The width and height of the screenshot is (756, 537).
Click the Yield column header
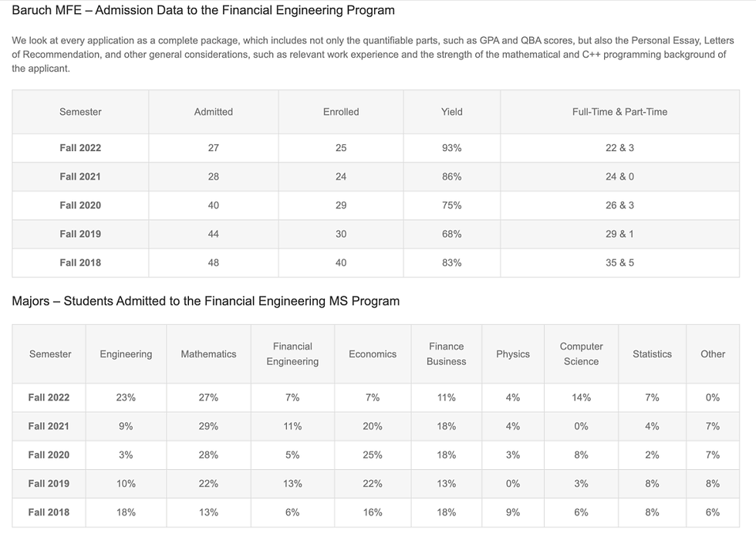tap(452, 112)
